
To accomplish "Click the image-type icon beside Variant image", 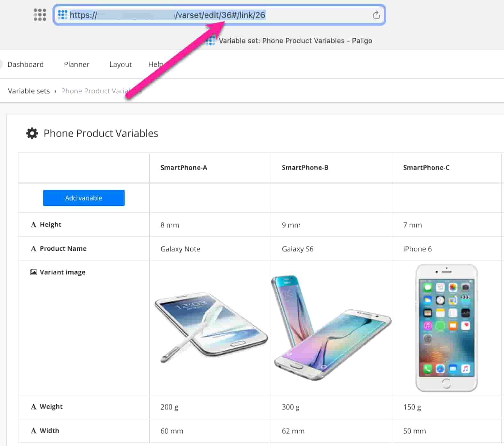I will click(x=34, y=272).
